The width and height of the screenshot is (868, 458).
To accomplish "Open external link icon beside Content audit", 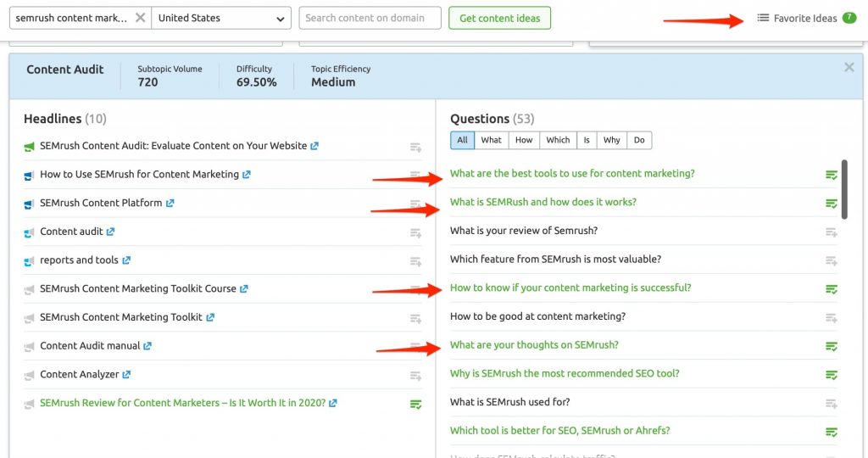I will (x=110, y=232).
